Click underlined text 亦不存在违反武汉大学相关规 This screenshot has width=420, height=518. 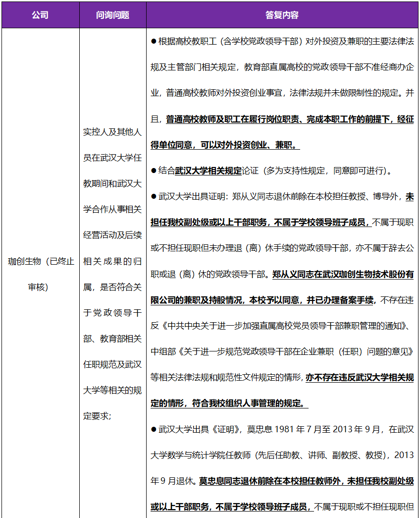click(360, 378)
